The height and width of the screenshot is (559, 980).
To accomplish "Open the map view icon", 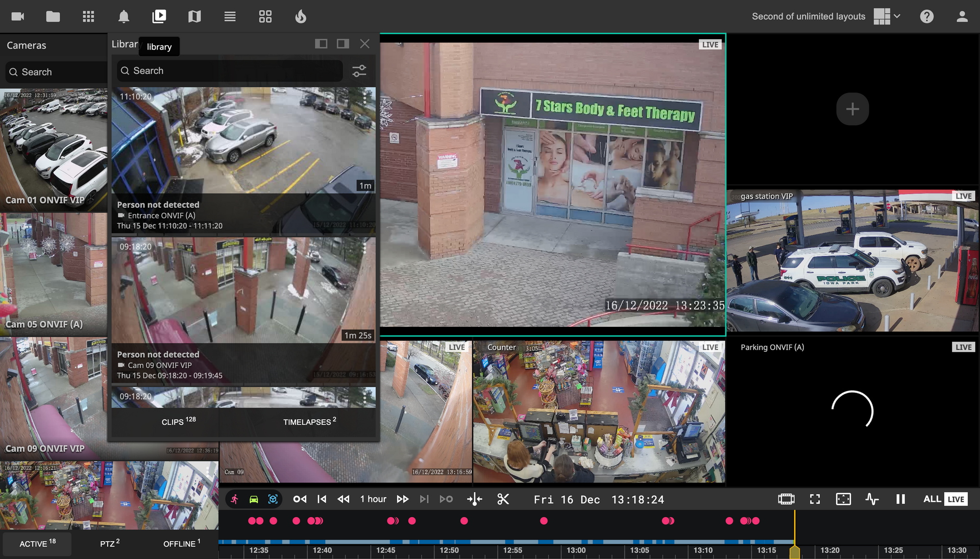I will click(x=194, y=16).
